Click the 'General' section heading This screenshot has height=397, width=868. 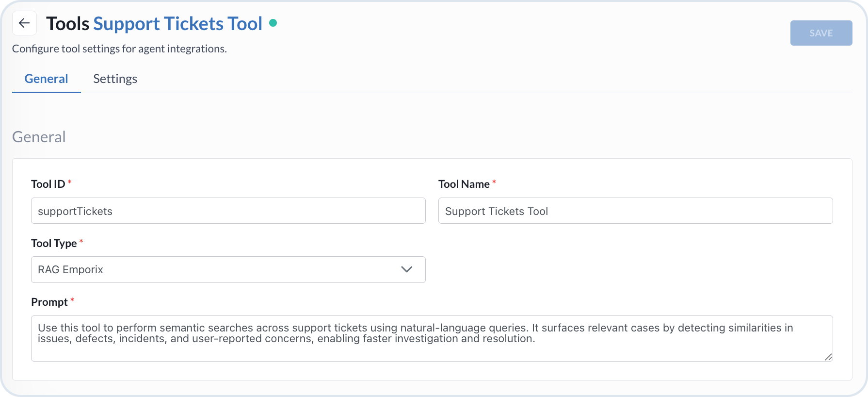pyautogui.click(x=39, y=137)
